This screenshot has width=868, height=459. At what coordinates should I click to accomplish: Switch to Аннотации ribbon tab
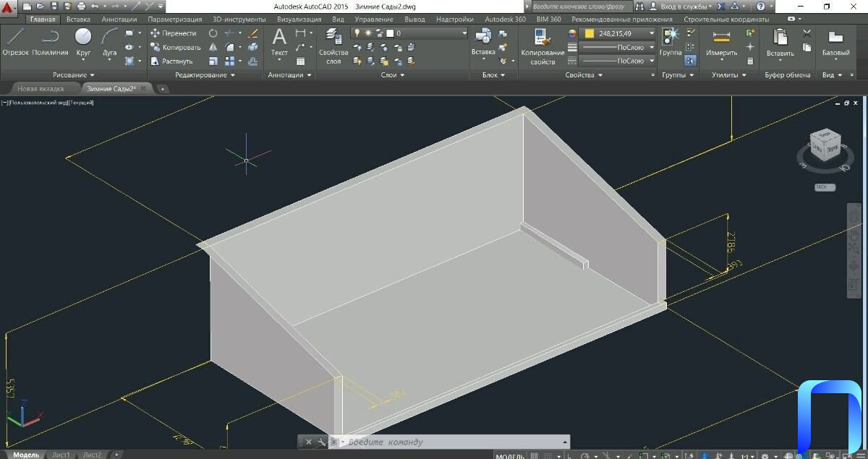pyautogui.click(x=119, y=20)
